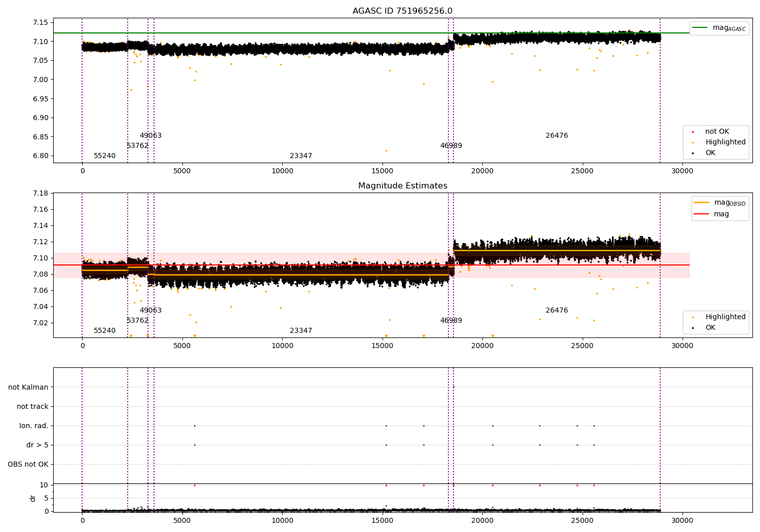Image resolution: width=760 pixels, height=532 pixels.
Task: Click the 15000 x-tick of the top plot
Action: point(382,171)
